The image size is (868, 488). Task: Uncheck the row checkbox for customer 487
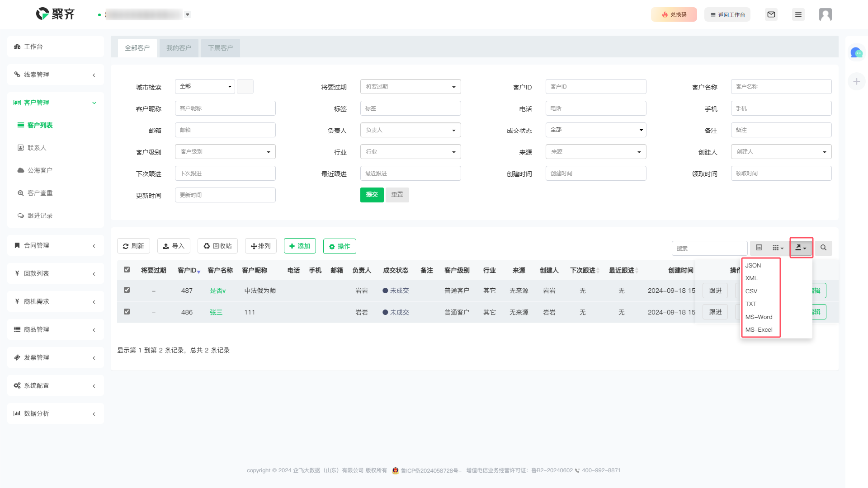127,290
